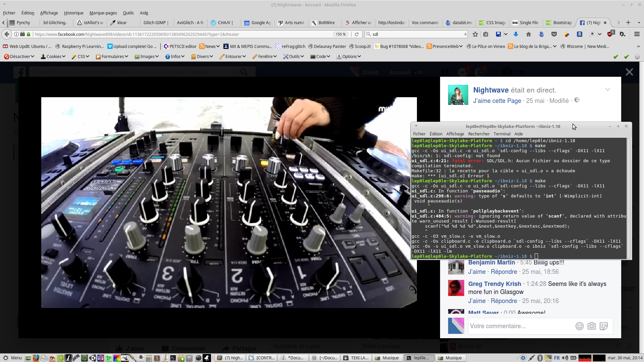The image size is (644, 362).
Task: Click the uBlock Origin shield icon
Action: click(610, 34)
